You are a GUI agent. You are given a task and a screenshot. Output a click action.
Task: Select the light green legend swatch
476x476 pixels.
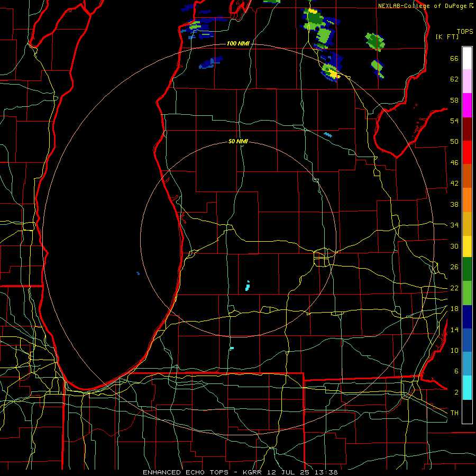467,293
